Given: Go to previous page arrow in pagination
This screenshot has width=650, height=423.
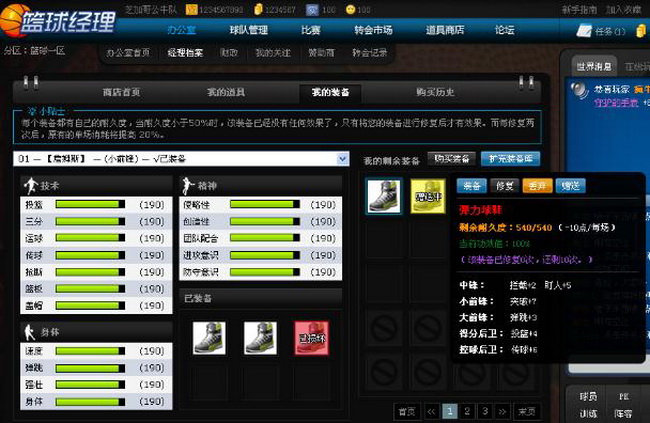Looking at the screenshot, I should [431, 410].
